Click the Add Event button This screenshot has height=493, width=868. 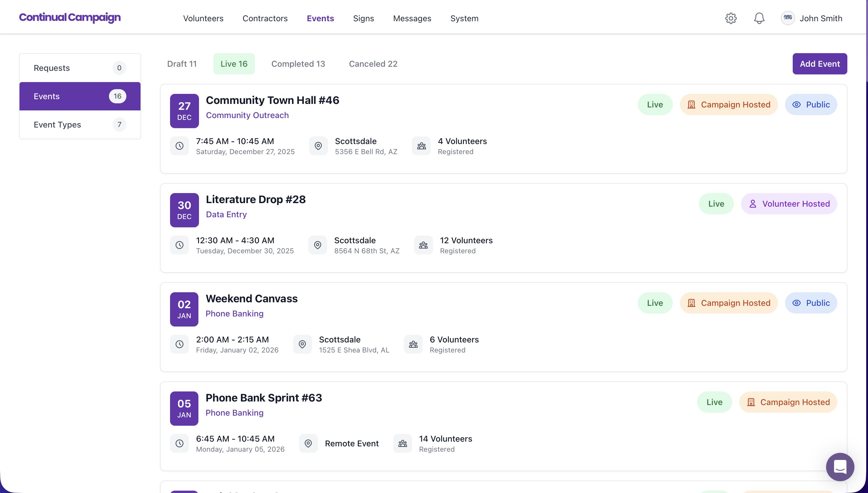tap(819, 64)
